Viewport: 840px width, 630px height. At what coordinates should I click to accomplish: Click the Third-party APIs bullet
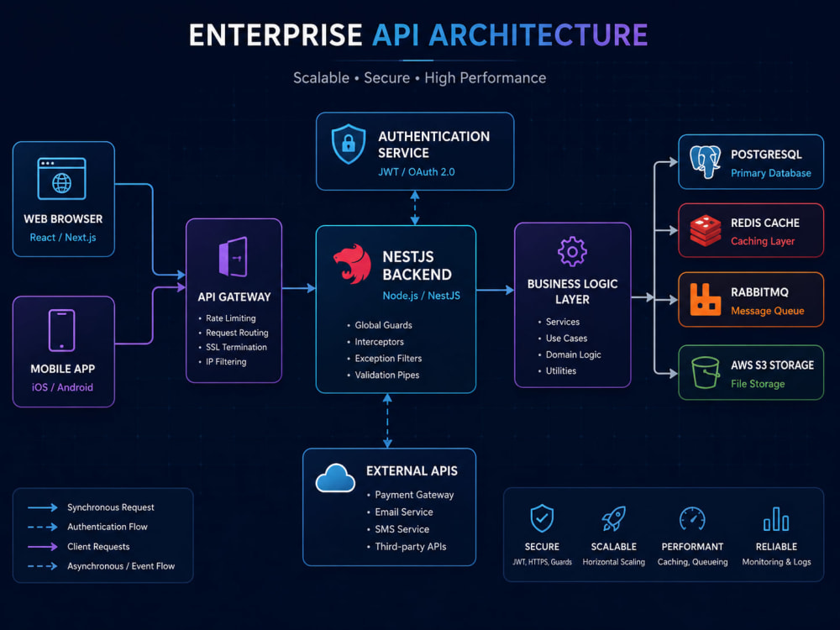point(407,547)
